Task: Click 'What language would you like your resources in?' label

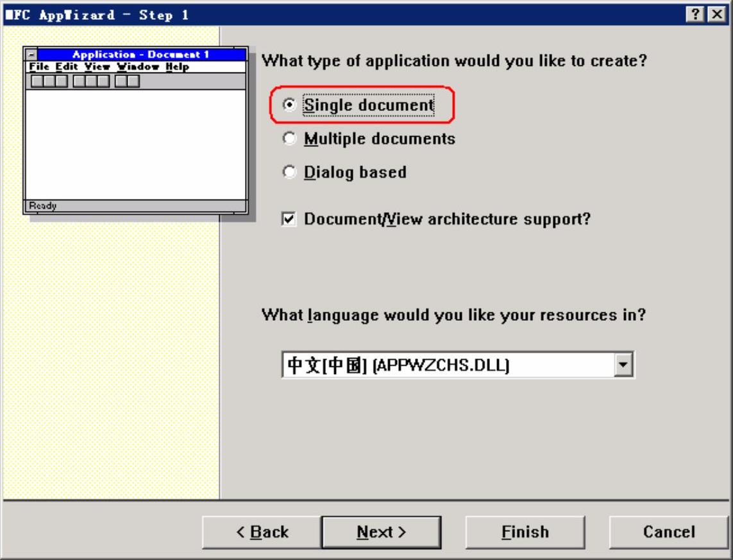Action: tap(453, 315)
